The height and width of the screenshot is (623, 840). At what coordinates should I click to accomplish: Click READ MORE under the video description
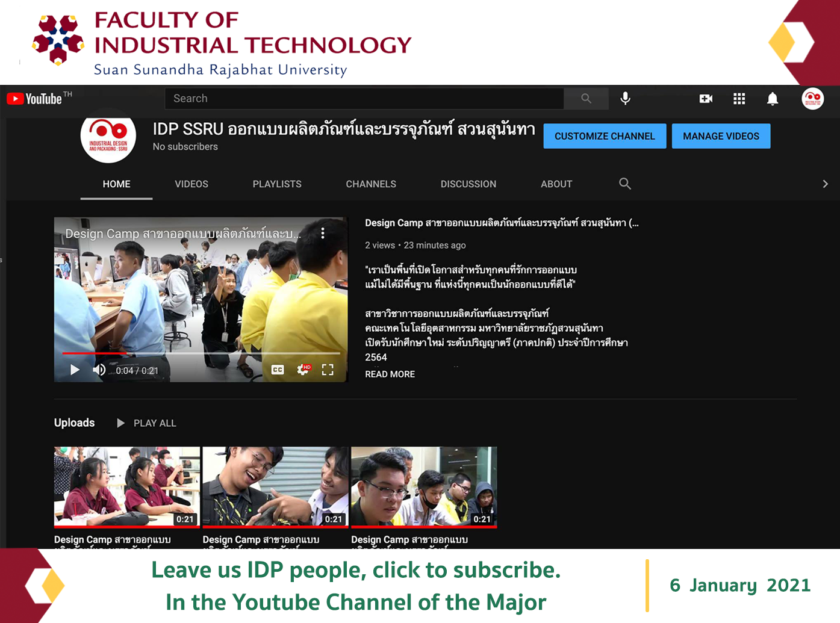click(390, 374)
